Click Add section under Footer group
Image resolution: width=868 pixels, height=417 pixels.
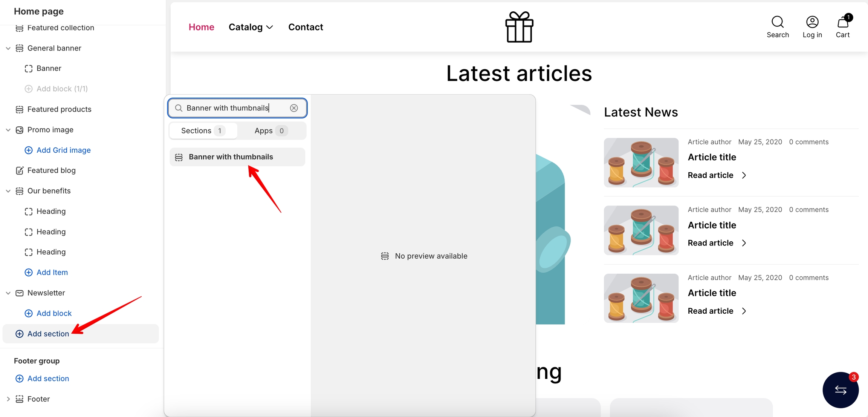coord(48,379)
